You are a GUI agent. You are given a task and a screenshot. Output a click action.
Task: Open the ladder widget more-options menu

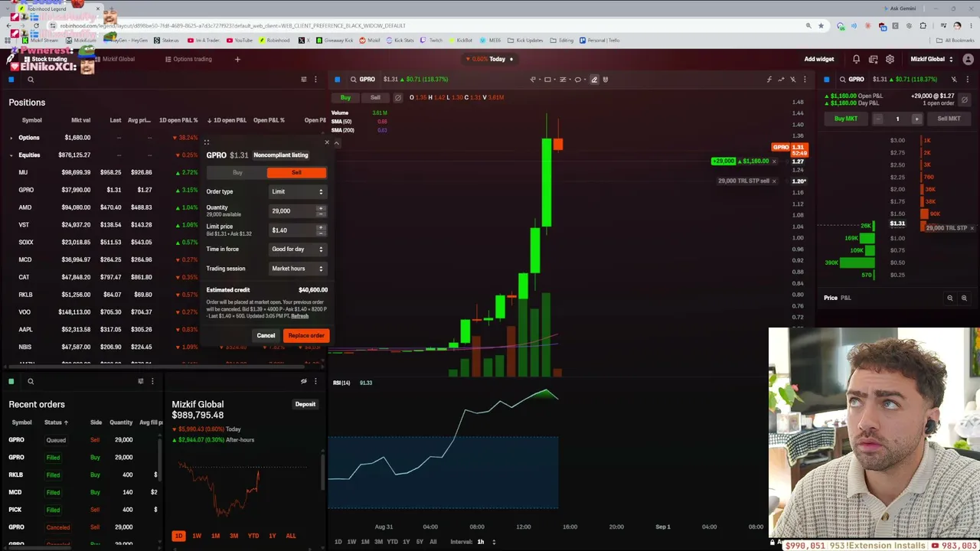[968, 79]
